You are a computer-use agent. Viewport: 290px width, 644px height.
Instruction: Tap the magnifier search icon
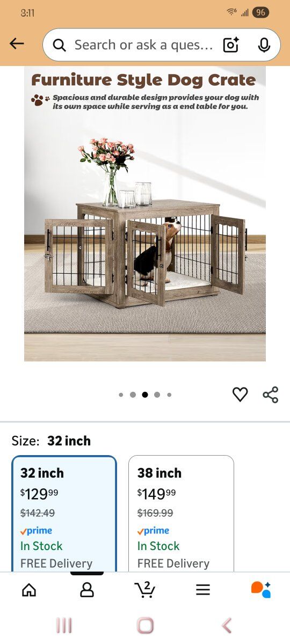(x=60, y=46)
